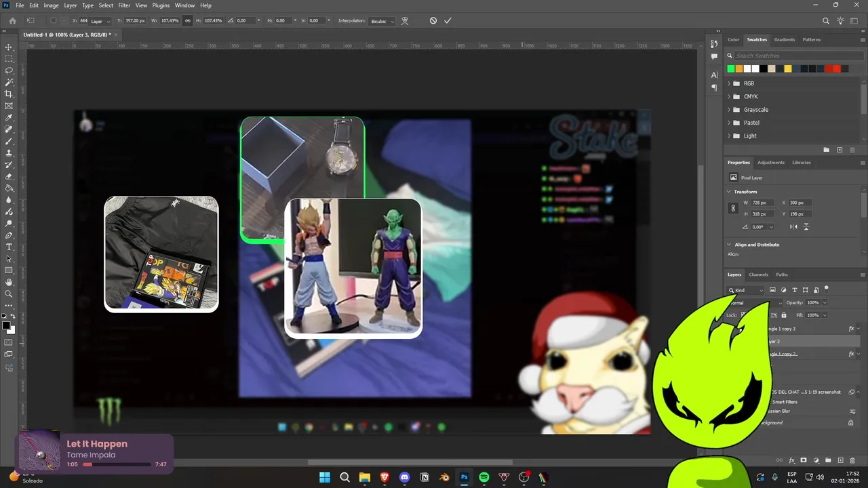Click the green color swatch

731,68
